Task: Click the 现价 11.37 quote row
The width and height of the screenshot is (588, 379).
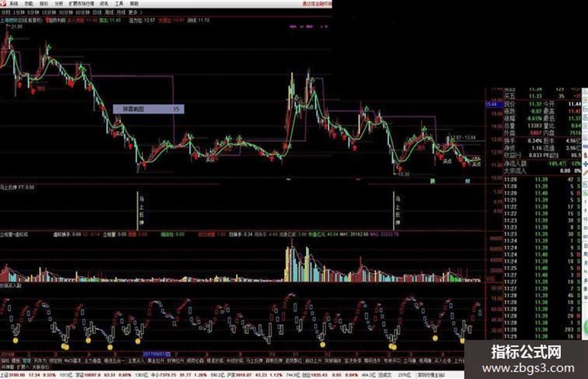Action: (523, 104)
